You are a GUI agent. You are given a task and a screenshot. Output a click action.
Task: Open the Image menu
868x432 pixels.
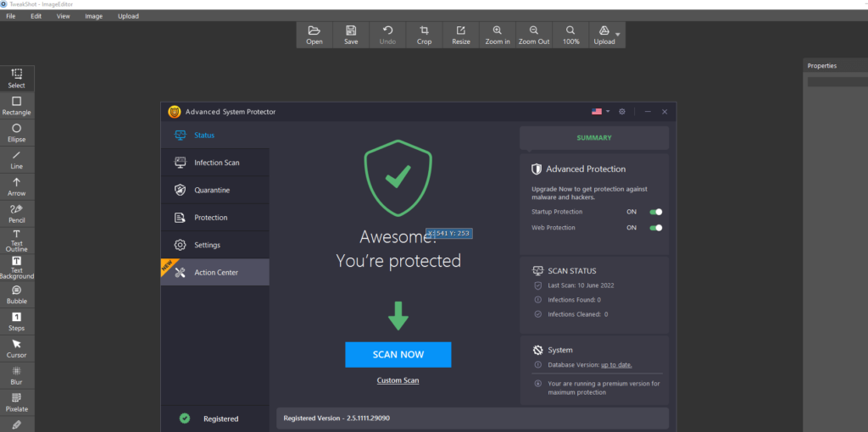coord(93,16)
